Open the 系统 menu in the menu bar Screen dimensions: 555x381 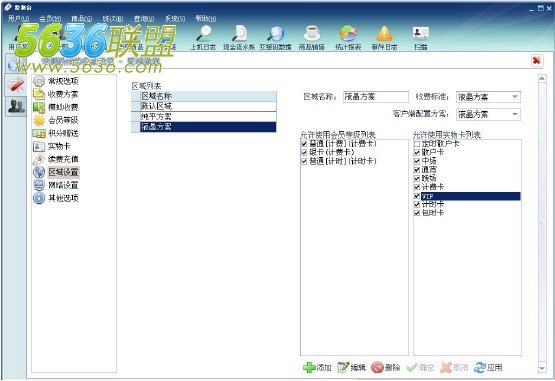[175, 18]
